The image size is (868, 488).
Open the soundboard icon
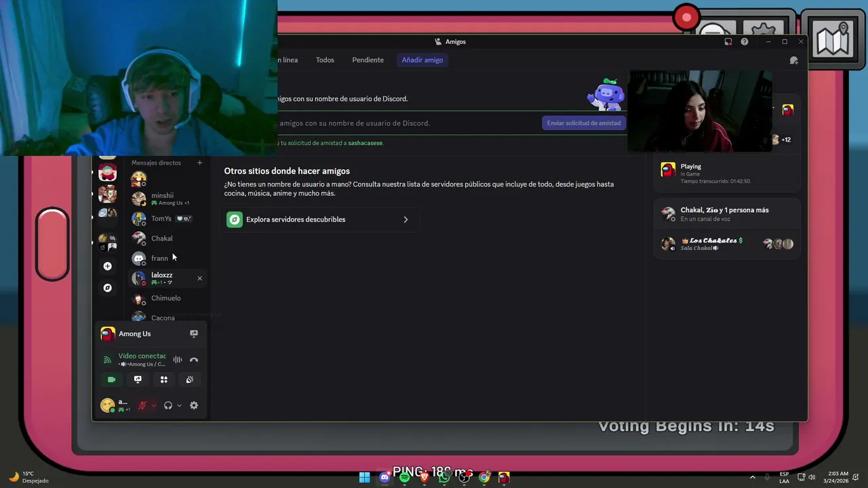(x=190, y=380)
